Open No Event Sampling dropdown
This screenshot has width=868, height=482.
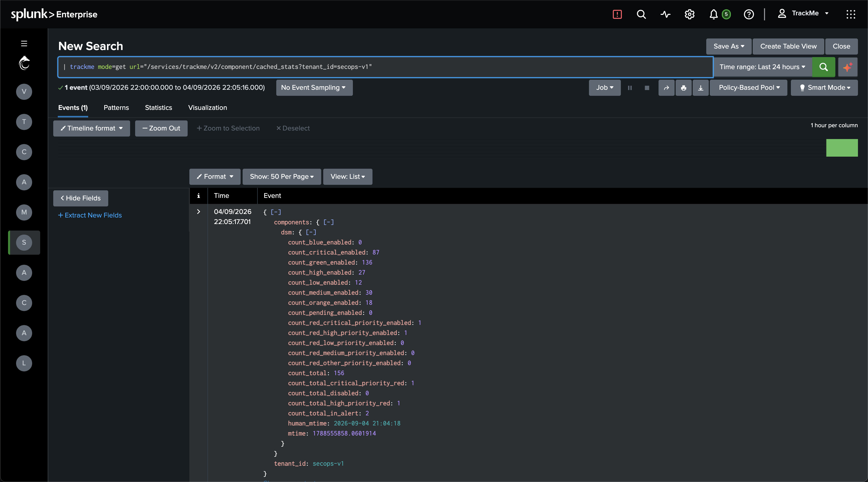[314, 88]
